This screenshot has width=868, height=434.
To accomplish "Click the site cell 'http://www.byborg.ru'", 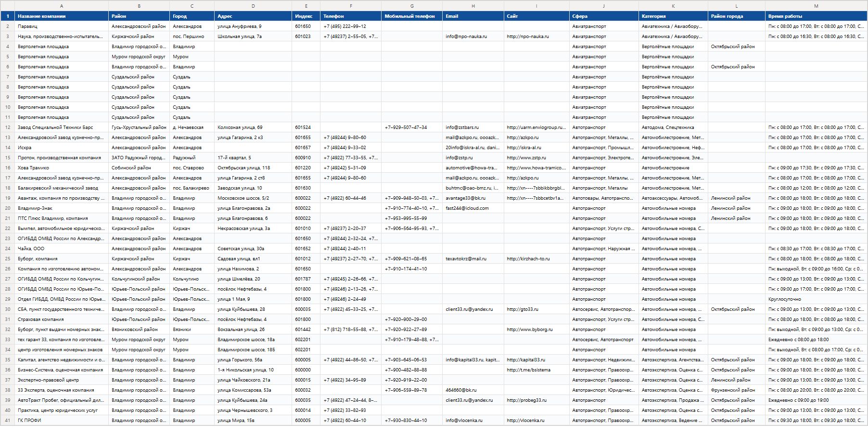I will pos(536,330).
